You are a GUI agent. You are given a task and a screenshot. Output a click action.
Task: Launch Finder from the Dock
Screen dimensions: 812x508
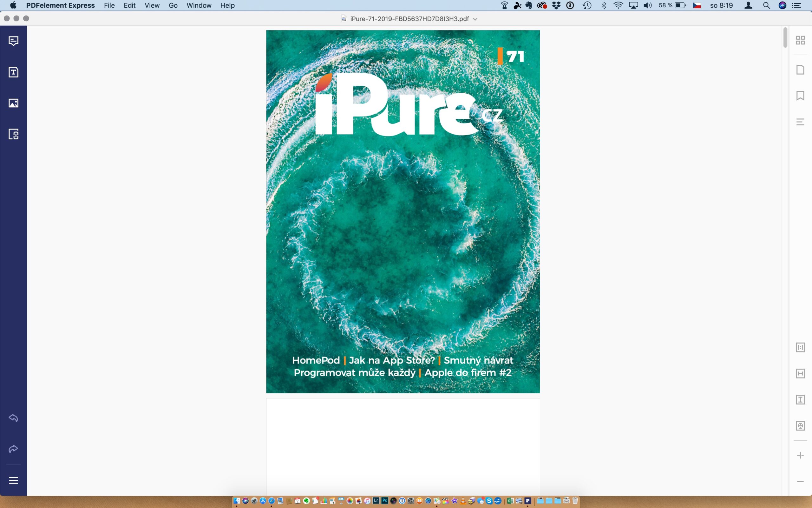pos(237,501)
